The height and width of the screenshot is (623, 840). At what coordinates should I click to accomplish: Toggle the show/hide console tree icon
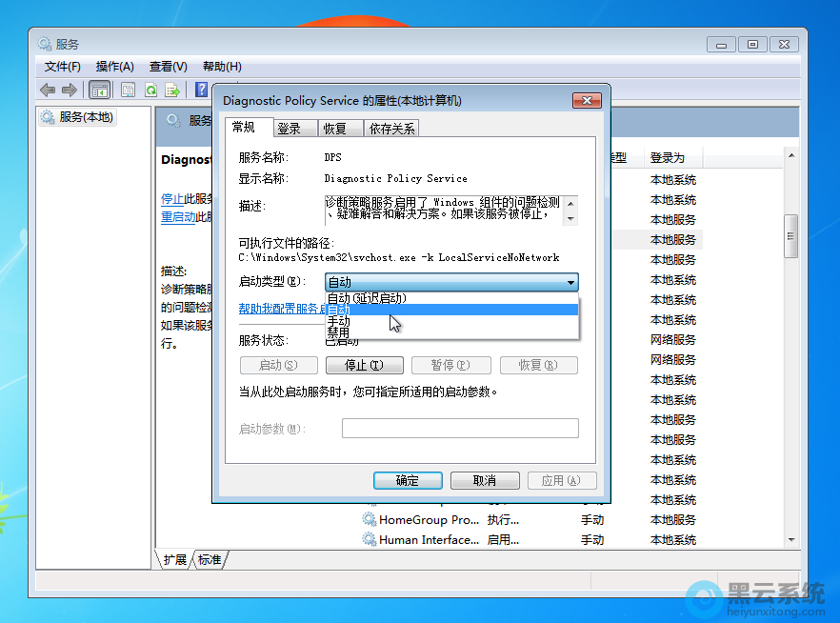click(99, 90)
